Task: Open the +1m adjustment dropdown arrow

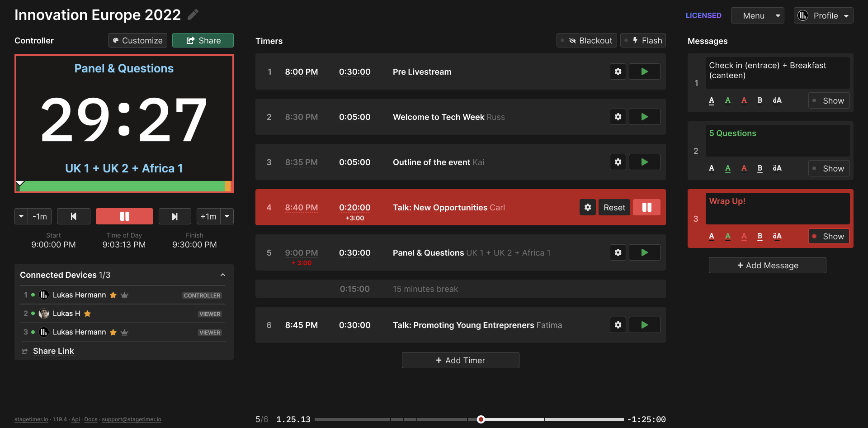Action: point(226,216)
